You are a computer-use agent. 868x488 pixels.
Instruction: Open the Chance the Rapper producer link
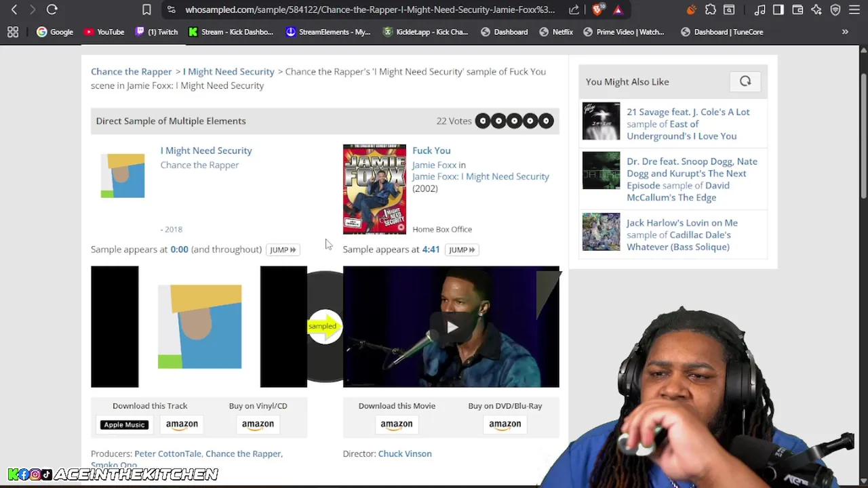(x=243, y=453)
